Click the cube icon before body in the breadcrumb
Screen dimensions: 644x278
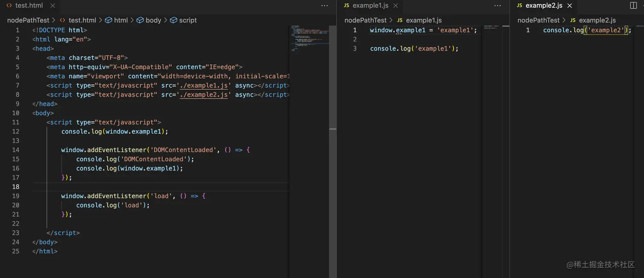pyautogui.click(x=140, y=20)
